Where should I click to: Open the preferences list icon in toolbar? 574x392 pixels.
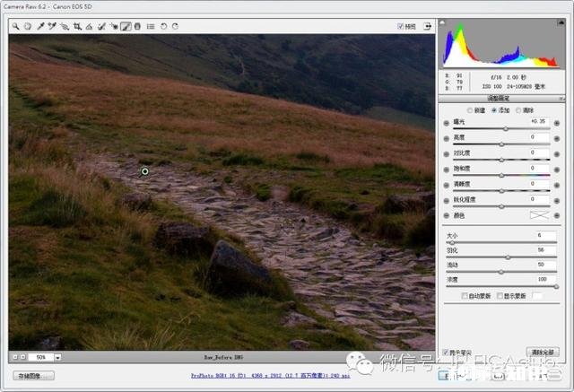(x=150, y=27)
